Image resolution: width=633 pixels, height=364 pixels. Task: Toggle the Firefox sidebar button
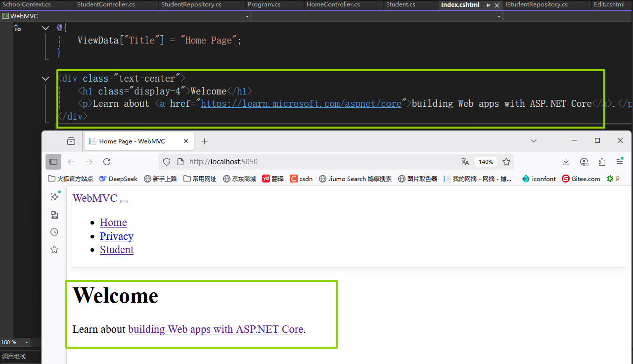click(x=53, y=162)
